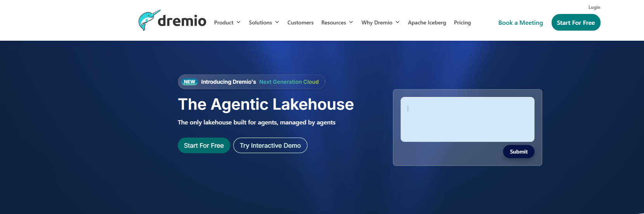Expand the Solutions dropdown arrow
Viewport: 644px width, 214px height.
(x=277, y=22)
